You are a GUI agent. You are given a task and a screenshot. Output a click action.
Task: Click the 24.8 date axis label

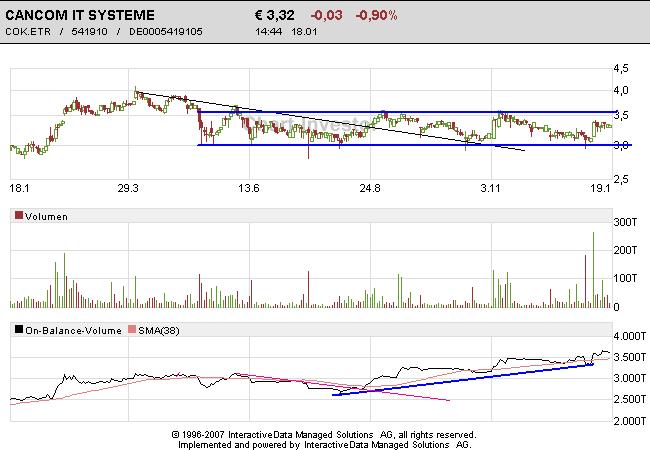point(370,189)
